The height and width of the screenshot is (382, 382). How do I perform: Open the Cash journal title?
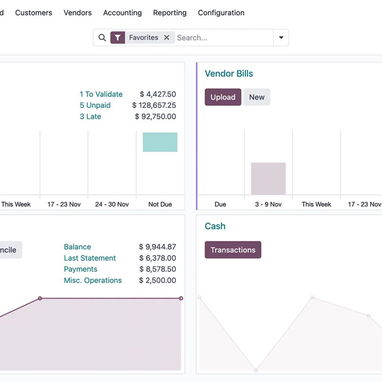click(215, 226)
